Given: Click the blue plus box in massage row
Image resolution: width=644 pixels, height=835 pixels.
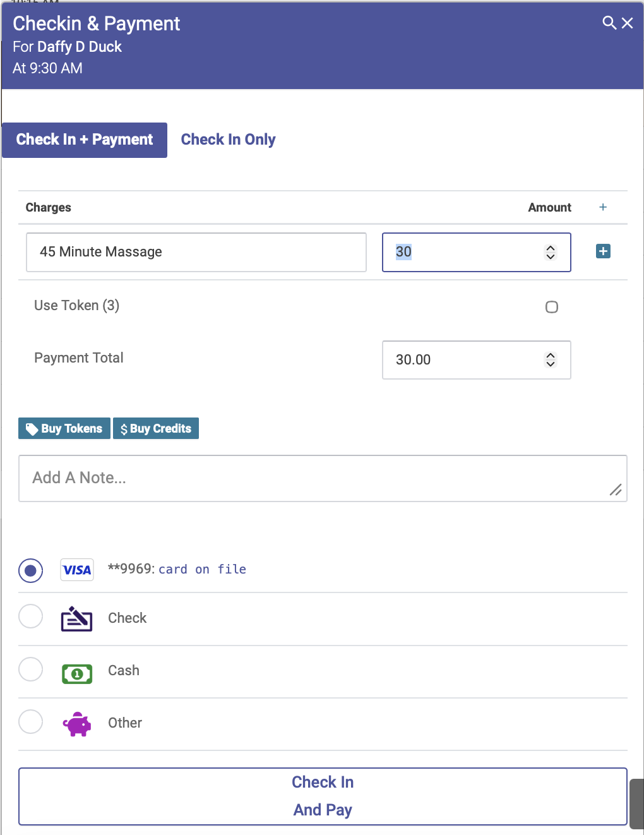Looking at the screenshot, I should [603, 251].
